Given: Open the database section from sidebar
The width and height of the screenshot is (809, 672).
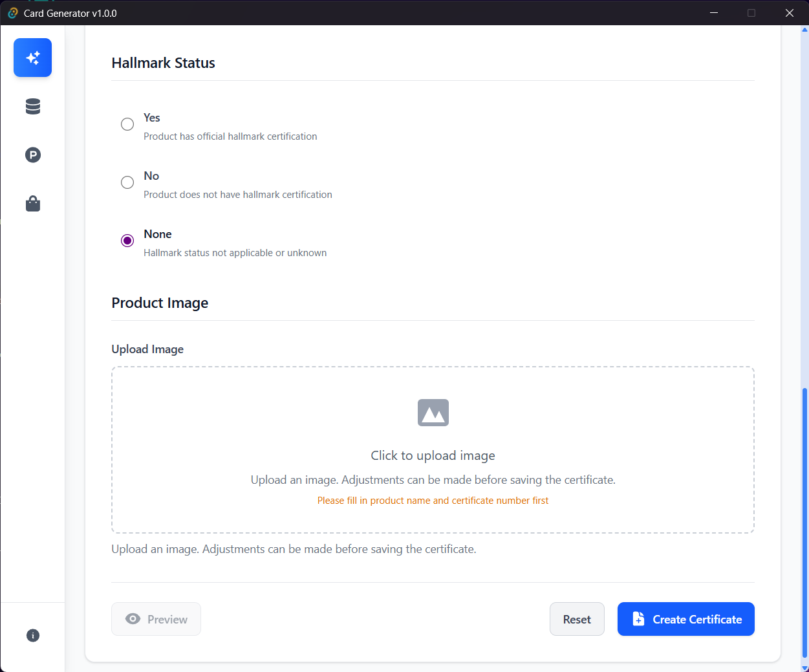Looking at the screenshot, I should point(32,106).
